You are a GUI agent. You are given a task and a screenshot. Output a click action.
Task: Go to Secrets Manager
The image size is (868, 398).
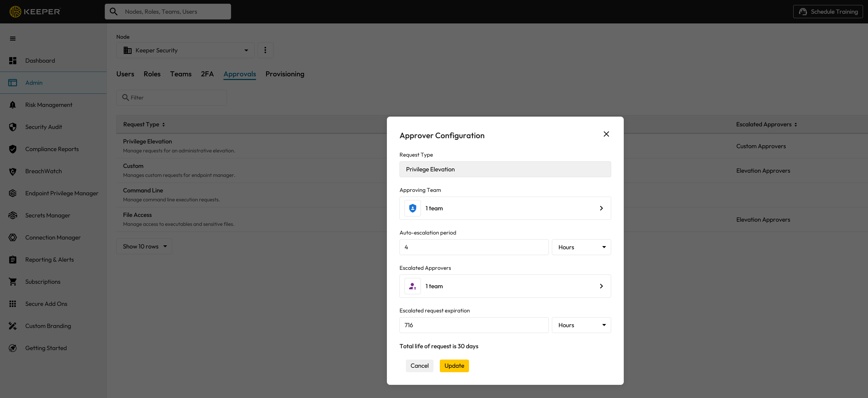click(x=48, y=215)
